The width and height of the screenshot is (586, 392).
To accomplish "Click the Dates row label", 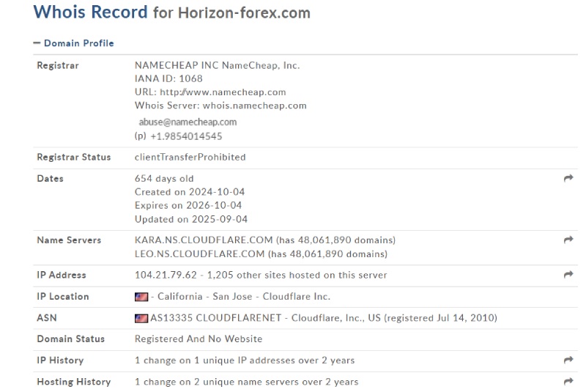I will pos(50,179).
